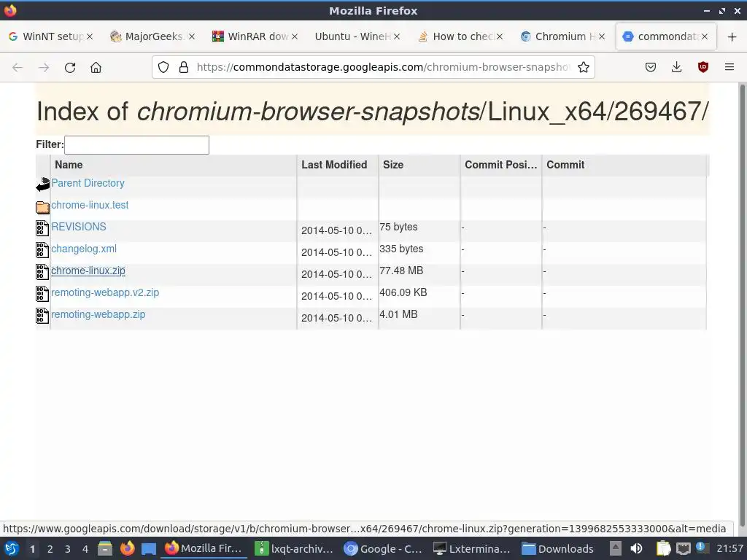Download remoting-webapp.v2.zip link
Screen dimensions: 747x560
click(105, 292)
